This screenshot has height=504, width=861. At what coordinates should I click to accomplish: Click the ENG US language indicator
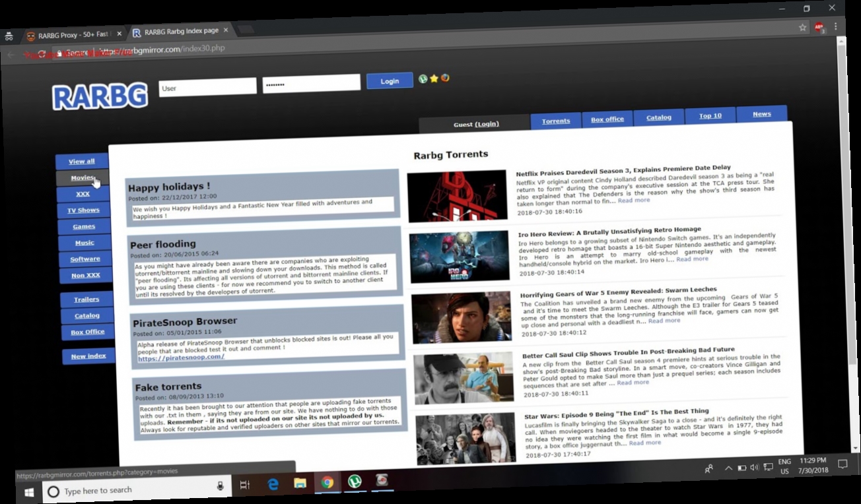[784, 466]
